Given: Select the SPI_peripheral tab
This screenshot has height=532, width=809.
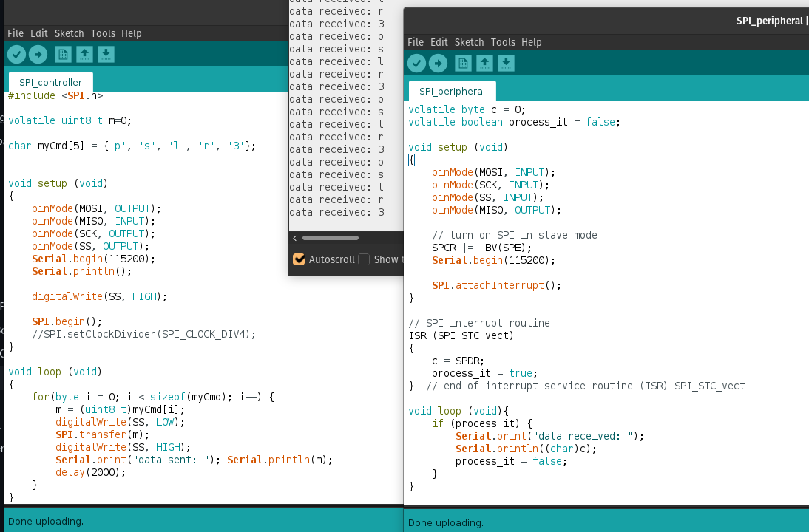Looking at the screenshot, I should coord(452,91).
